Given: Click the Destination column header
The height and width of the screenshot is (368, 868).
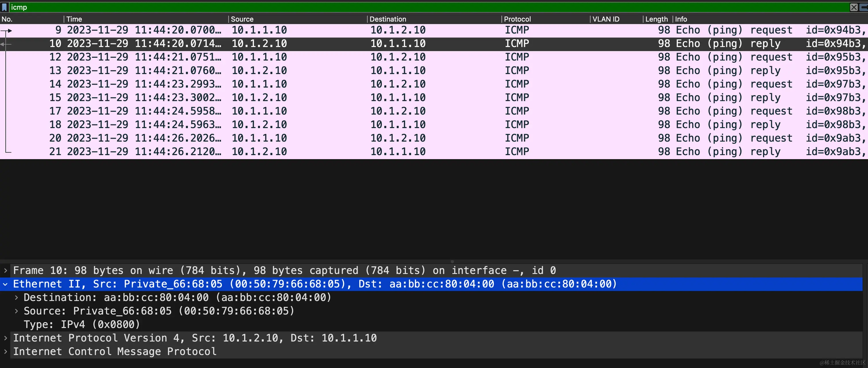Looking at the screenshot, I should point(387,19).
